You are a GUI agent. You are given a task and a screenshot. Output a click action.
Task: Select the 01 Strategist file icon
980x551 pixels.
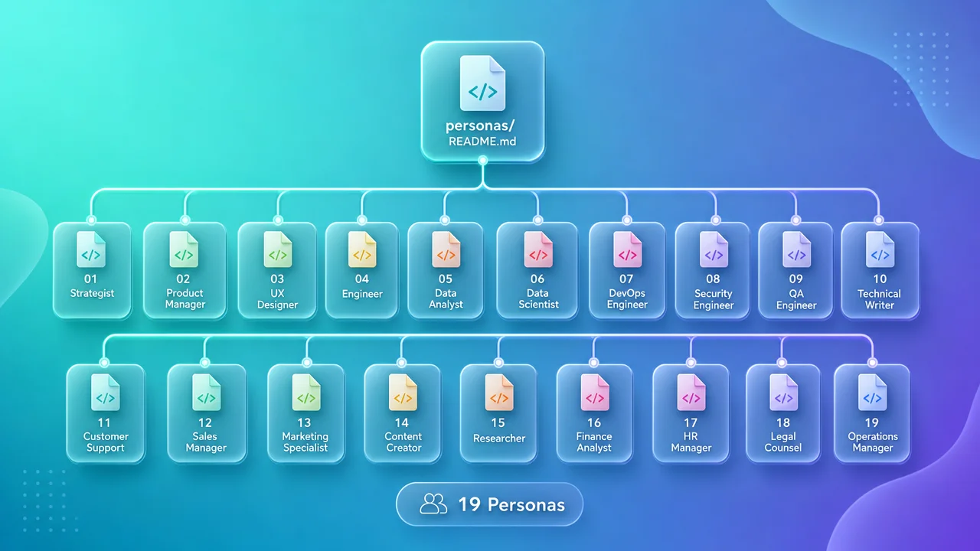tap(91, 249)
